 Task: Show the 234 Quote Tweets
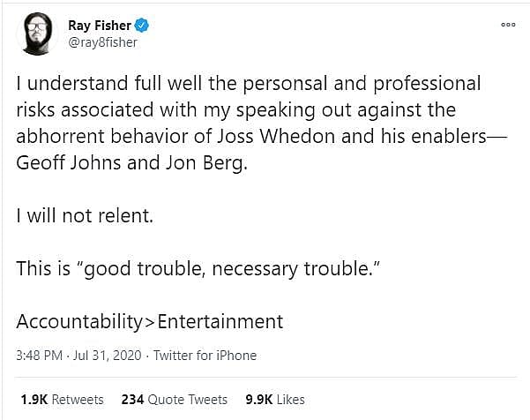point(174,400)
